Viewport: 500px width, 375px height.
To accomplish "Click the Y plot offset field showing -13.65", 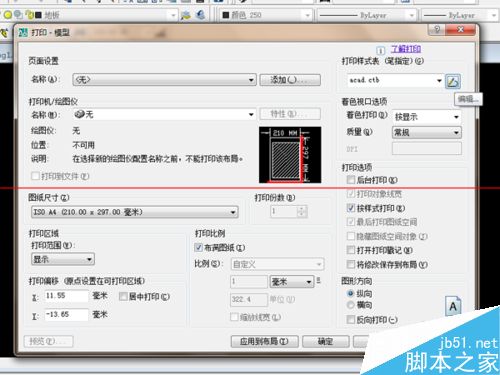I will click(66, 314).
